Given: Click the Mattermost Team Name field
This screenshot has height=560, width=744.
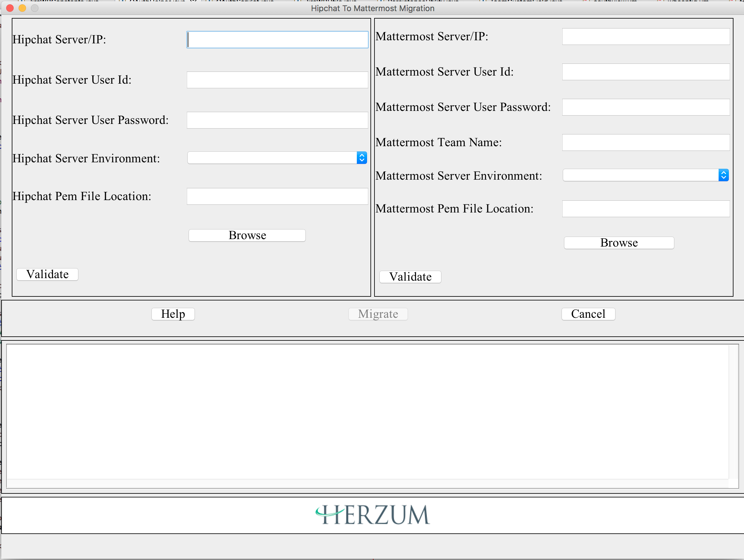Looking at the screenshot, I should tap(646, 142).
